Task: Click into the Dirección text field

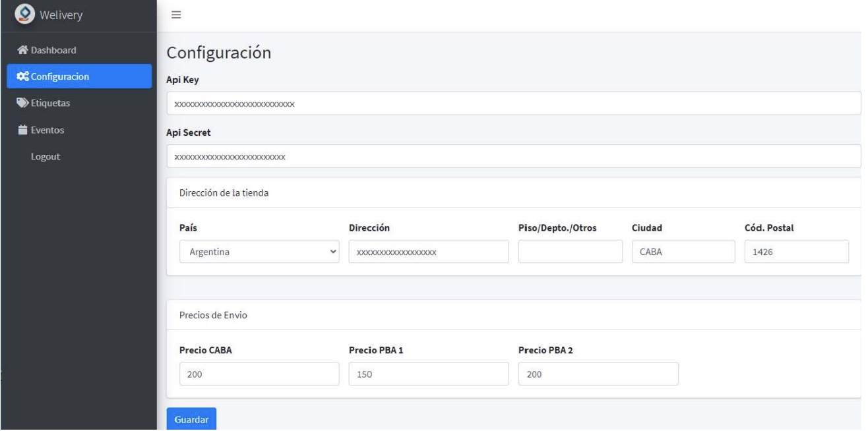Action: [x=429, y=252]
